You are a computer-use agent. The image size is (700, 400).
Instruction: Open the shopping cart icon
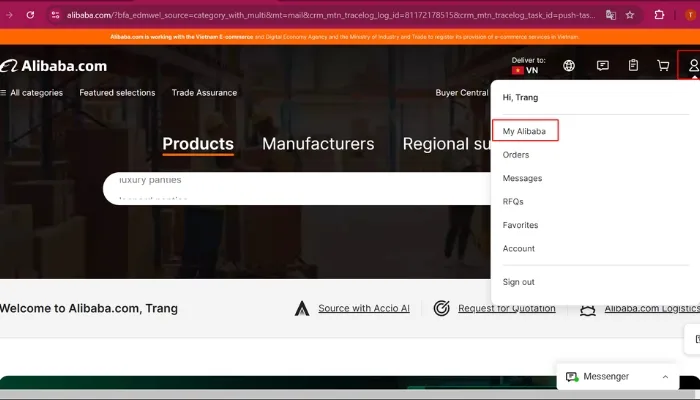(663, 66)
